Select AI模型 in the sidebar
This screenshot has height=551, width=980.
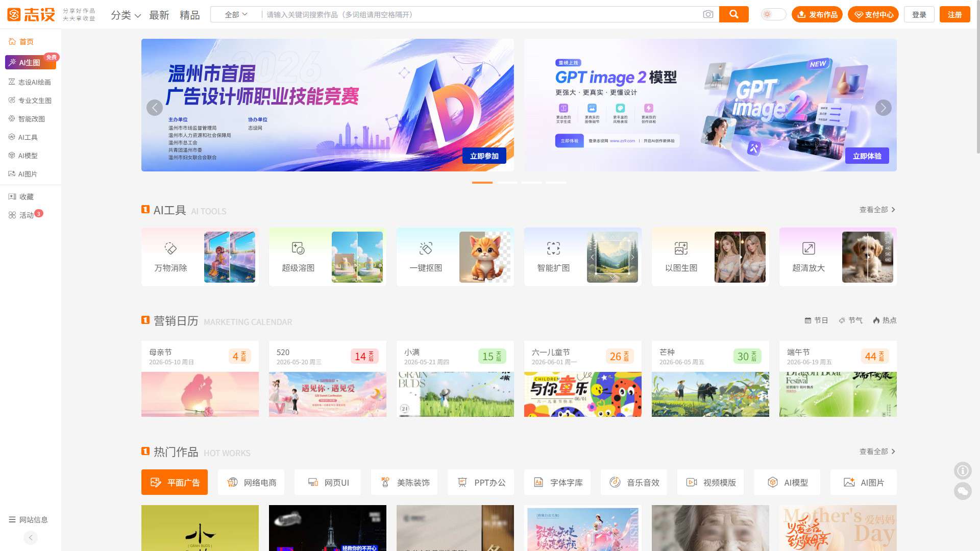tap(23, 156)
